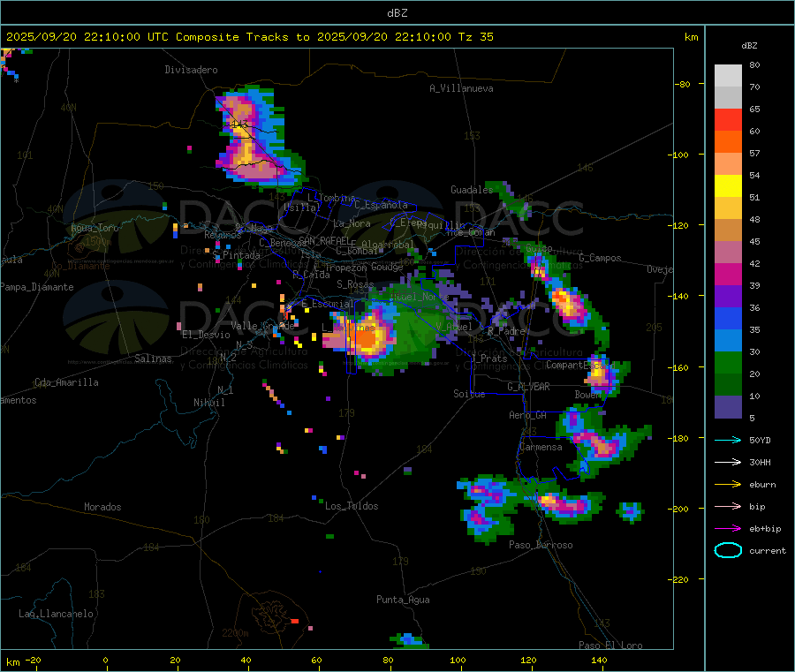Click the 'Carmensa' map label
Viewport: 795px width, 672px height.
(x=541, y=447)
